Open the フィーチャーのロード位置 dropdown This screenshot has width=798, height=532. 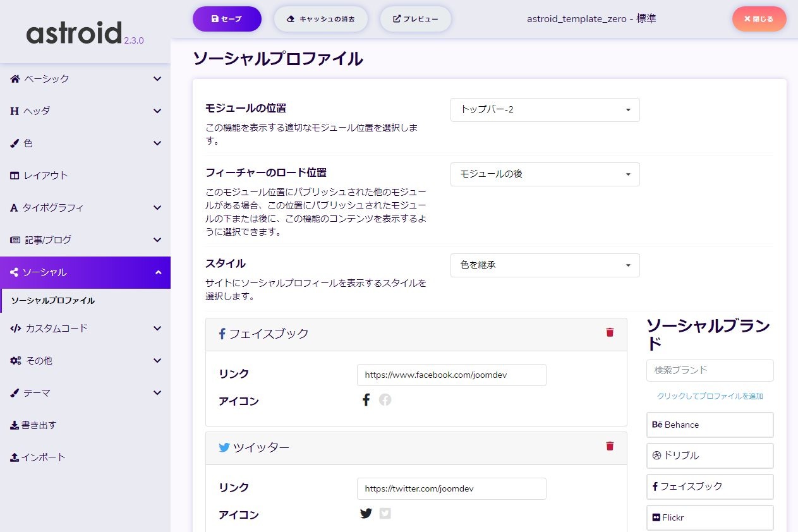(x=545, y=174)
